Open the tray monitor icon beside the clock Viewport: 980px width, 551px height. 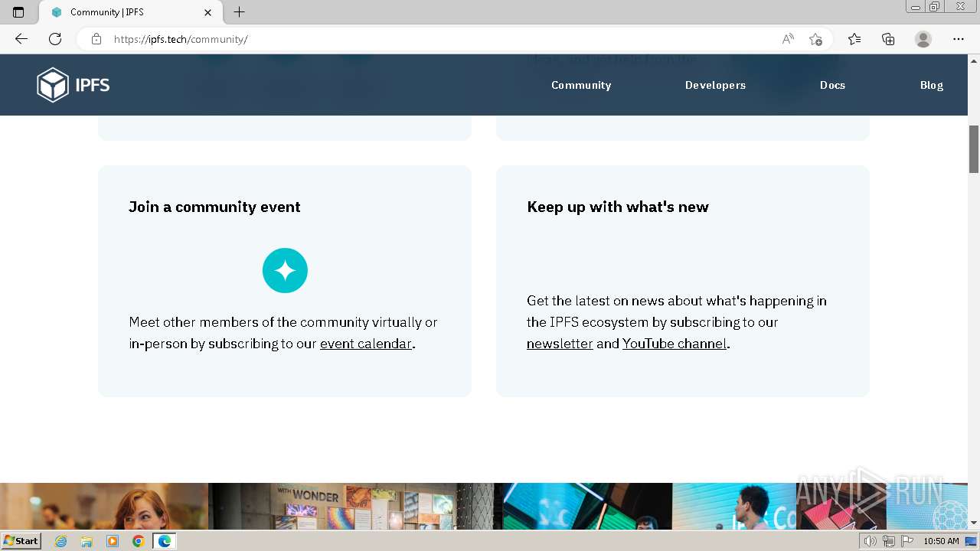click(x=971, y=541)
